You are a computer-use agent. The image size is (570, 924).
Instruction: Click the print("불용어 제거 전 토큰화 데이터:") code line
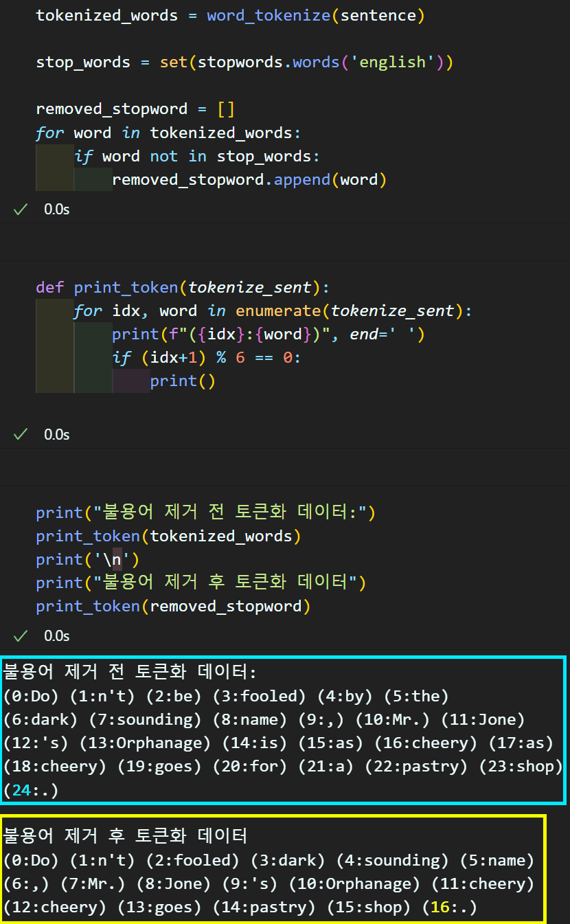(206, 512)
